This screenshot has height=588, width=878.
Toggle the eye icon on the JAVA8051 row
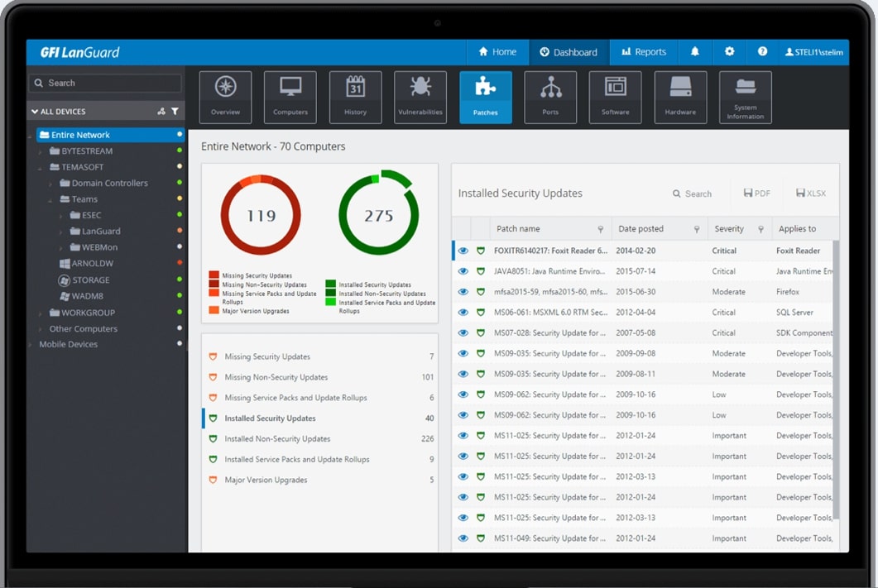[464, 270]
